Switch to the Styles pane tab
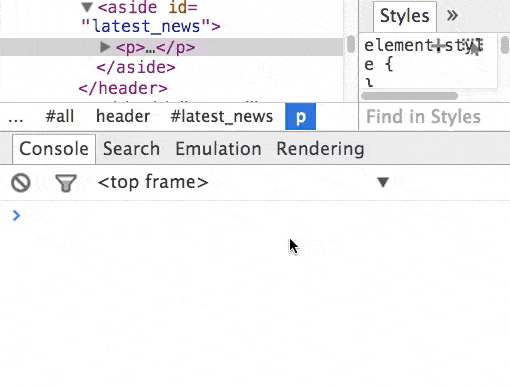This screenshot has height=388, width=510. click(405, 16)
